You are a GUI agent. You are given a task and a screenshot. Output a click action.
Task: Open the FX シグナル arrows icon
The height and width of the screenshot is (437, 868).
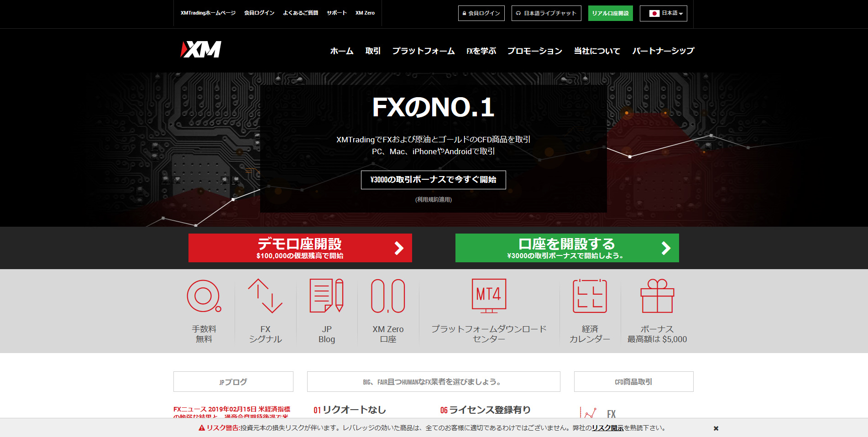click(265, 296)
